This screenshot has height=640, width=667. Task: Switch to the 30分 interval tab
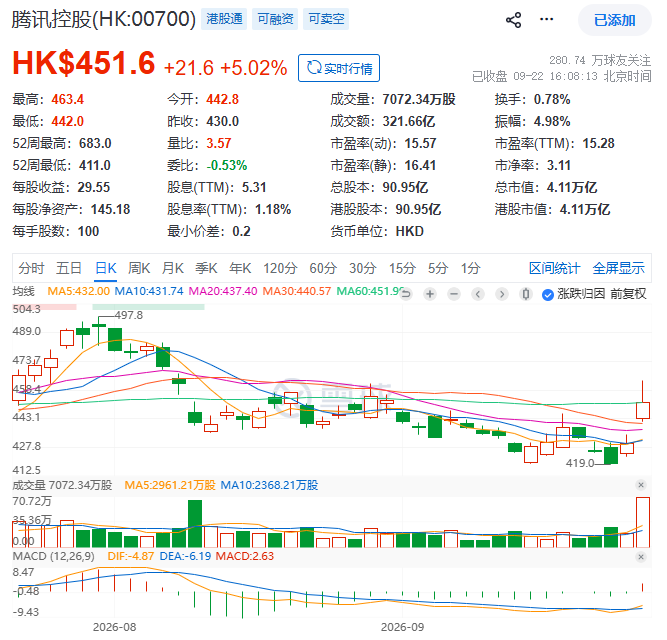pos(362,268)
